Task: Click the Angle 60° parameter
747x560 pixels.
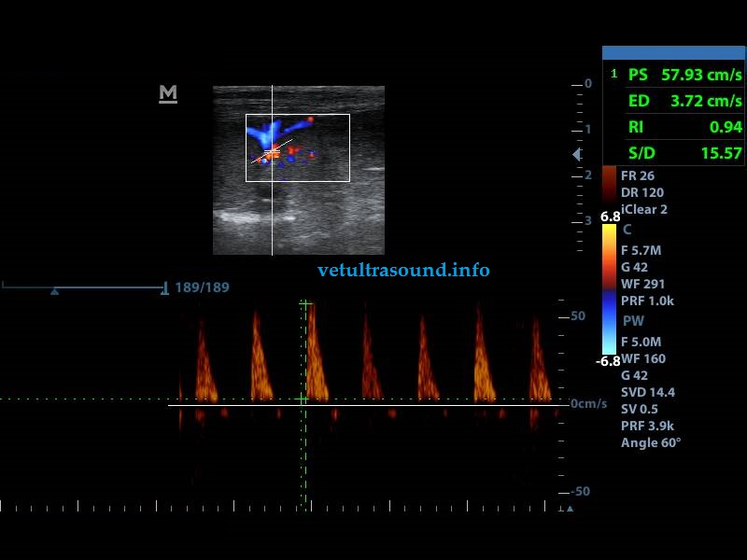Action: (651, 442)
